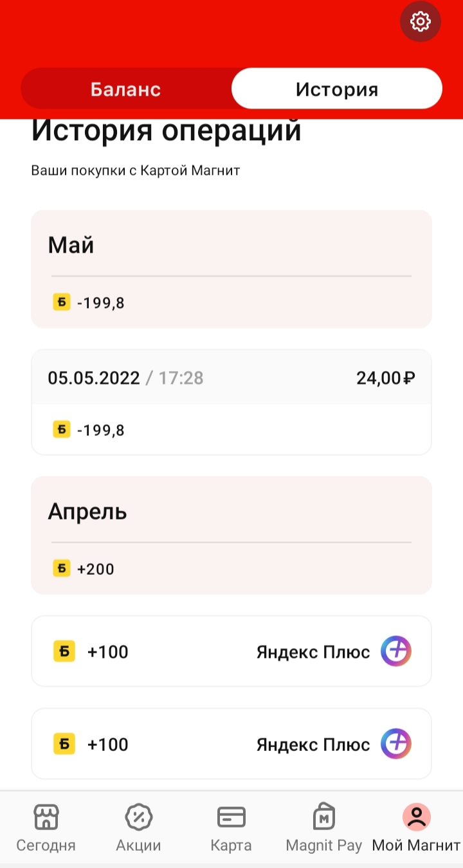Tap the Мой Магнит profile icon

[x=417, y=817]
